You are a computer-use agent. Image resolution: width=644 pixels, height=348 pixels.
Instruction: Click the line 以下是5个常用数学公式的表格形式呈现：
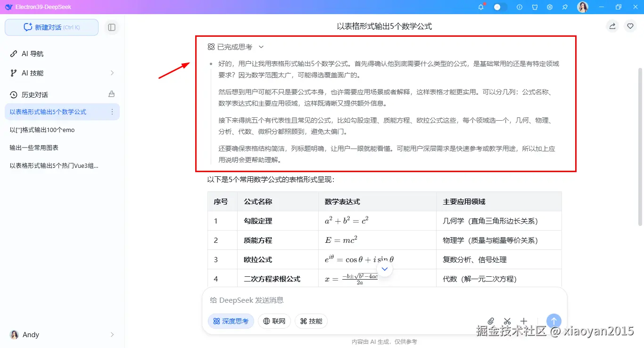click(271, 179)
